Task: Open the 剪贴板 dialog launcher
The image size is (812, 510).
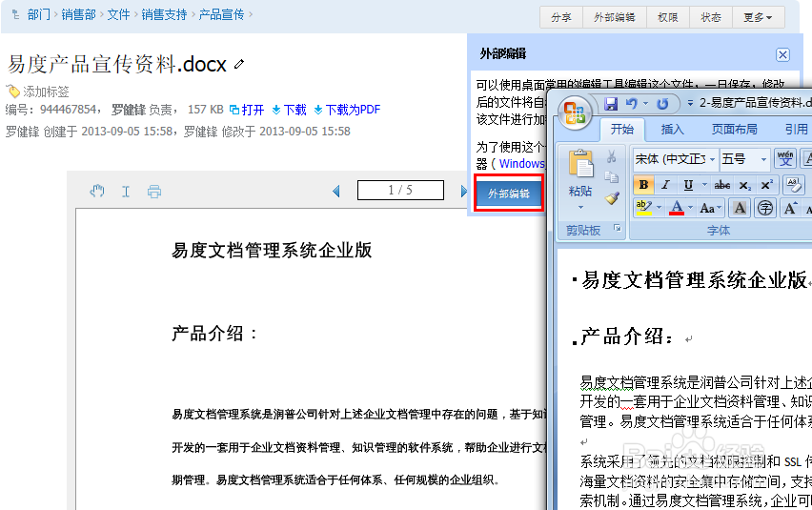Action: pyautogui.click(x=618, y=228)
